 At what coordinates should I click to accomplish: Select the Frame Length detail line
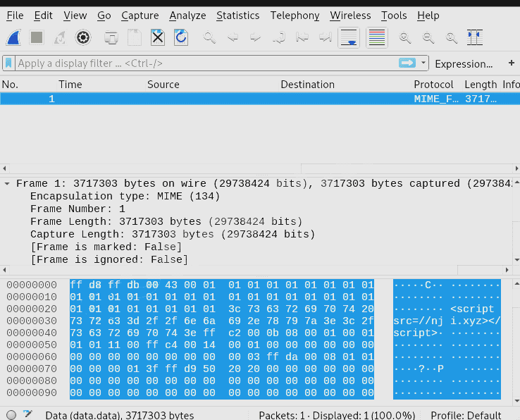166,221
